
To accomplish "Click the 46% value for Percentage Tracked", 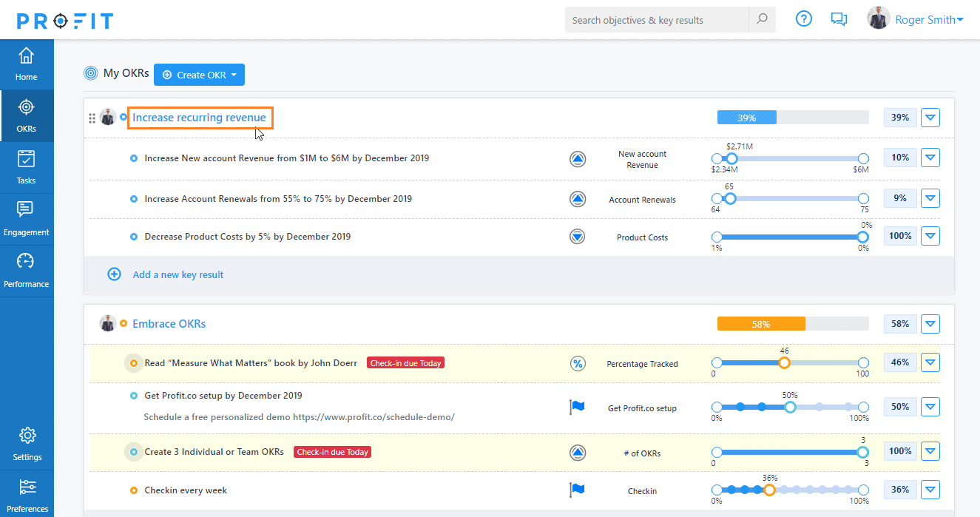I will pyautogui.click(x=900, y=362).
